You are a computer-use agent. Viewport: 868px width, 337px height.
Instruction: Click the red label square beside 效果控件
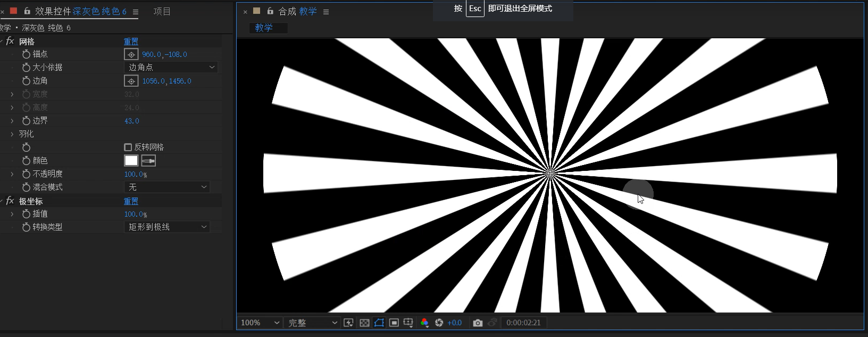[13, 11]
